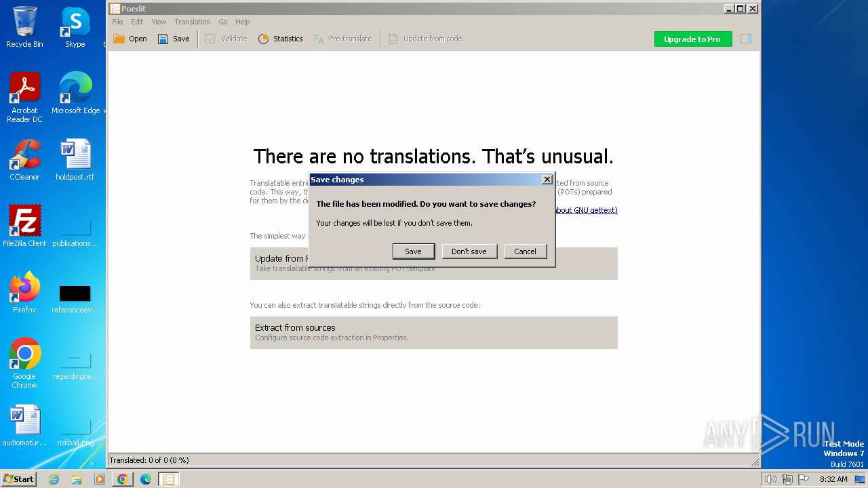Open the Skype desktop shortcut

(x=75, y=27)
